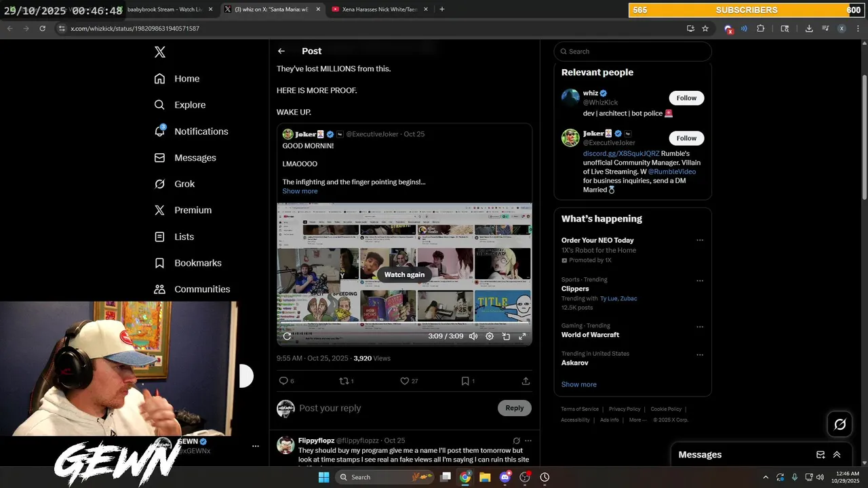Image resolution: width=868 pixels, height=488 pixels.
Task: Open more options for Askarov trend
Action: point(700,354)
